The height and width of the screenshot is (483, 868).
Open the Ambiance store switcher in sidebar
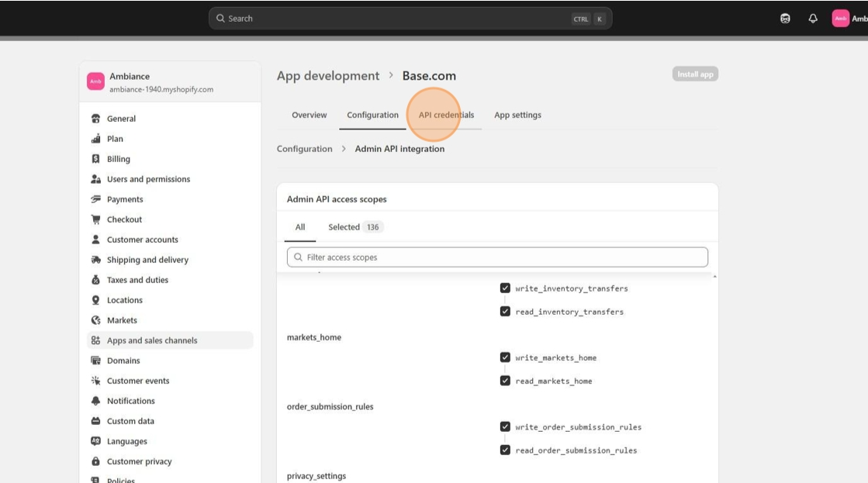point(169,82)
